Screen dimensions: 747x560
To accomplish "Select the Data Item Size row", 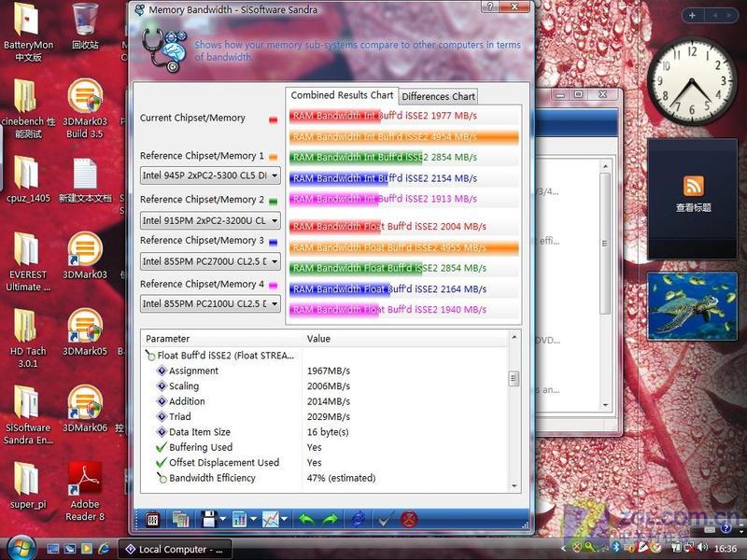I will (x=324, y=432).
